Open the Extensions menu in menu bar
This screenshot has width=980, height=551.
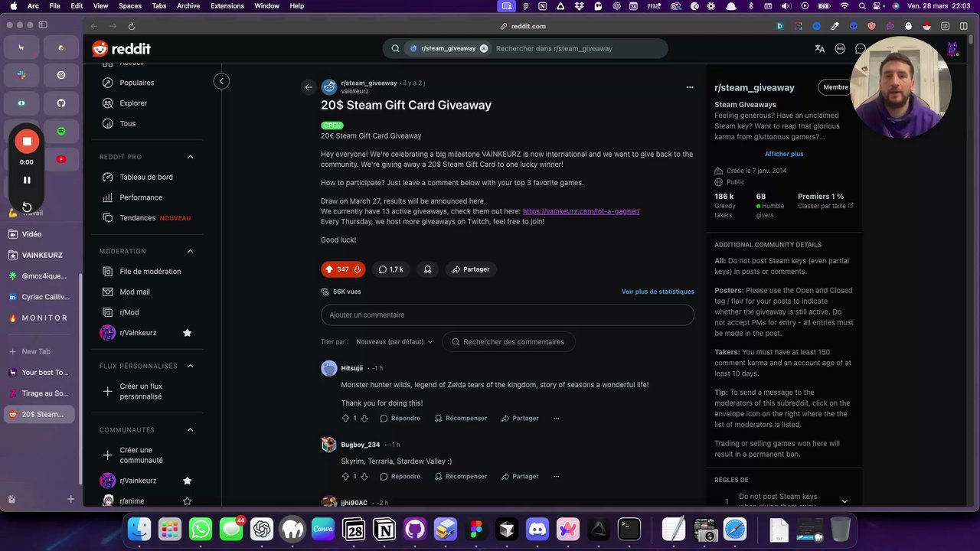227,6
